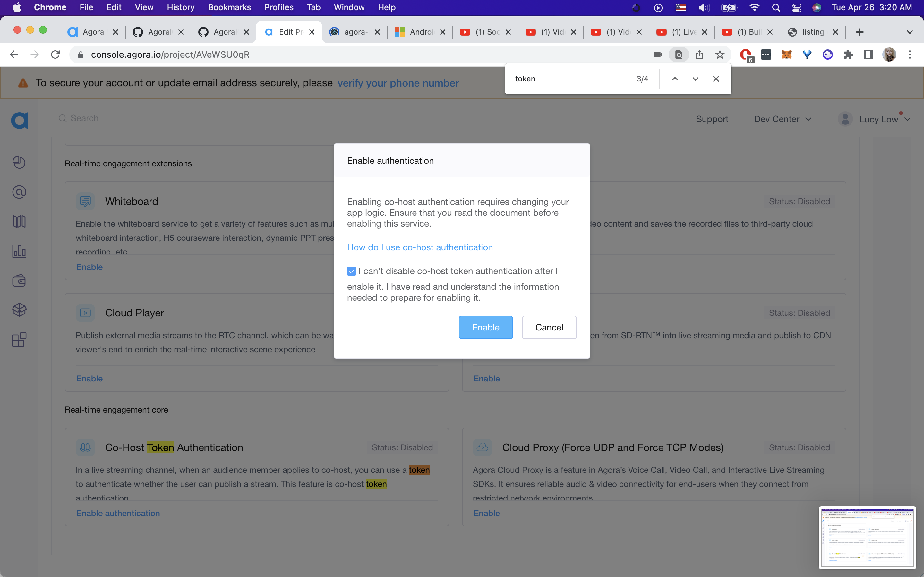Expand the Chrome tab search chevron
Image resolution: width=924 pixels, height=577 pixels.
pos(910,32)
